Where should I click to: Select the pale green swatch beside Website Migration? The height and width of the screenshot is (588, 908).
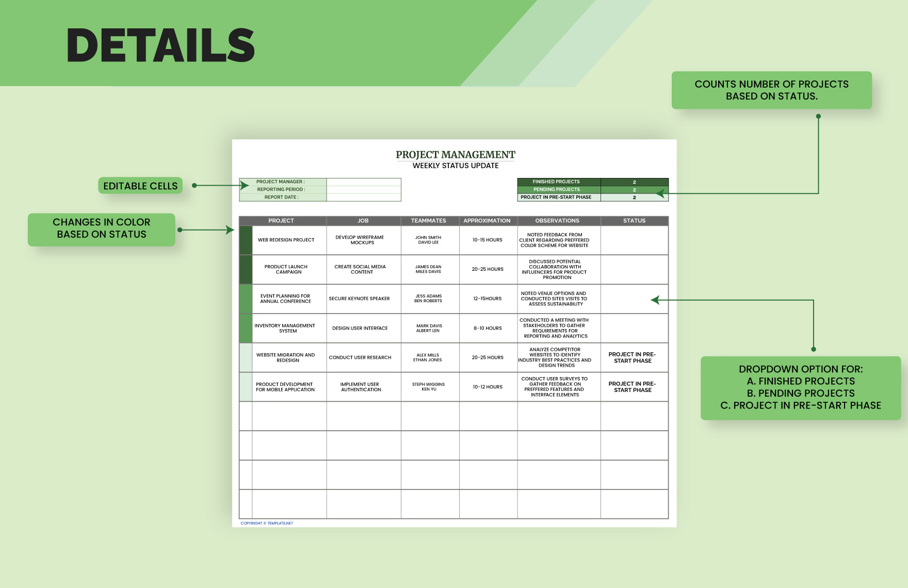coord(246,358)
